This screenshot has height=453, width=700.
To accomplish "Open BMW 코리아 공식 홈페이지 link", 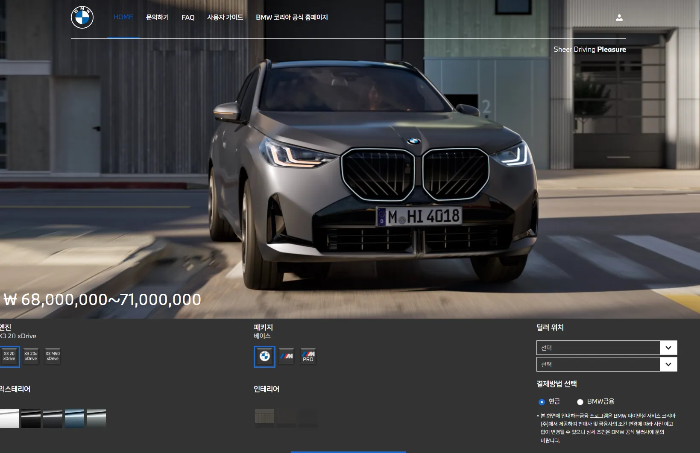I will (292, 17).
